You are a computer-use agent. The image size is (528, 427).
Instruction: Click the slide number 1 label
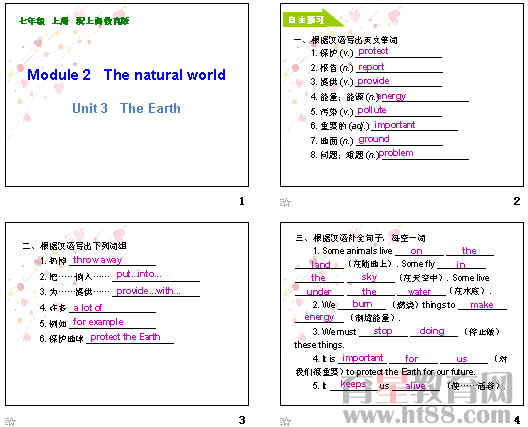coord(242,201)
